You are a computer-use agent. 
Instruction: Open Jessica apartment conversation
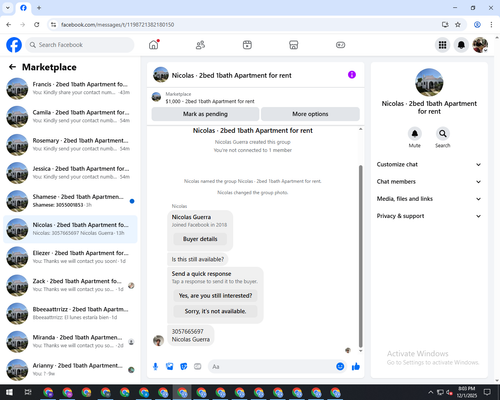pos(70,173)
